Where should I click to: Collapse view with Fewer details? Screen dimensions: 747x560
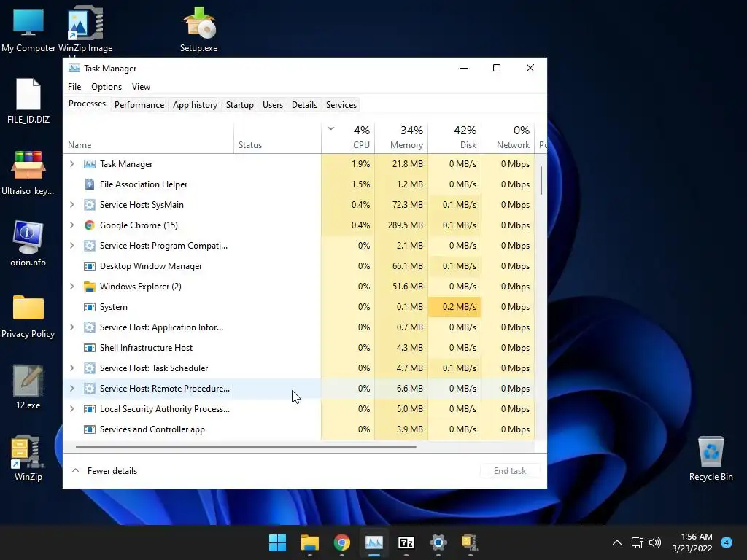(104, 471)
